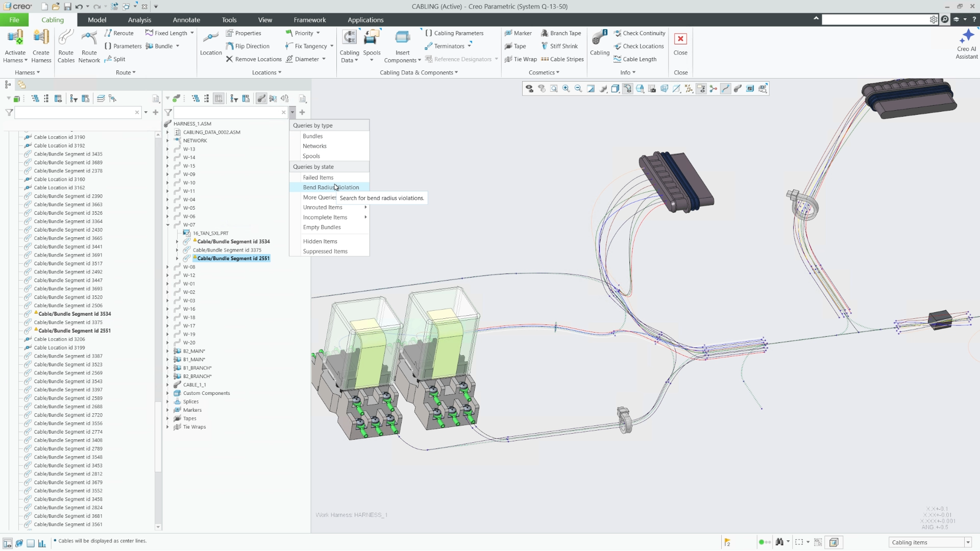Click the Datum display filters icon
Image resolution: width=980 pixels, height=551 pixels.
(689, 89)
